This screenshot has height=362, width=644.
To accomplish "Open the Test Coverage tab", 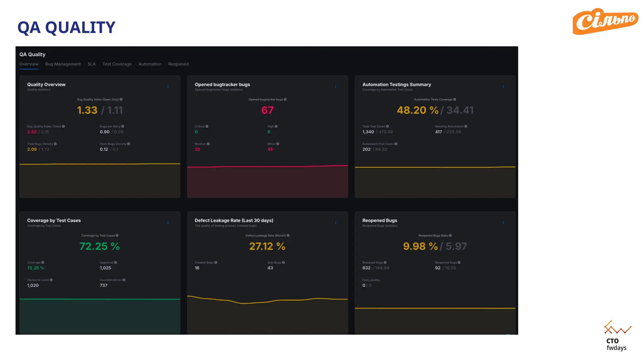I will (x=117, y=64).
